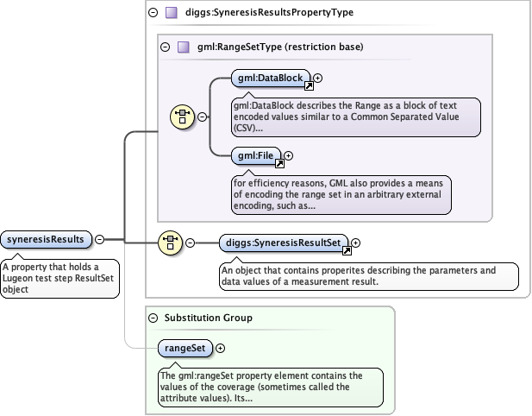Collapse the diggs:SyneresisResultsPropertyType box
Screen dimensions: 532x416
[x=153, y=13]
